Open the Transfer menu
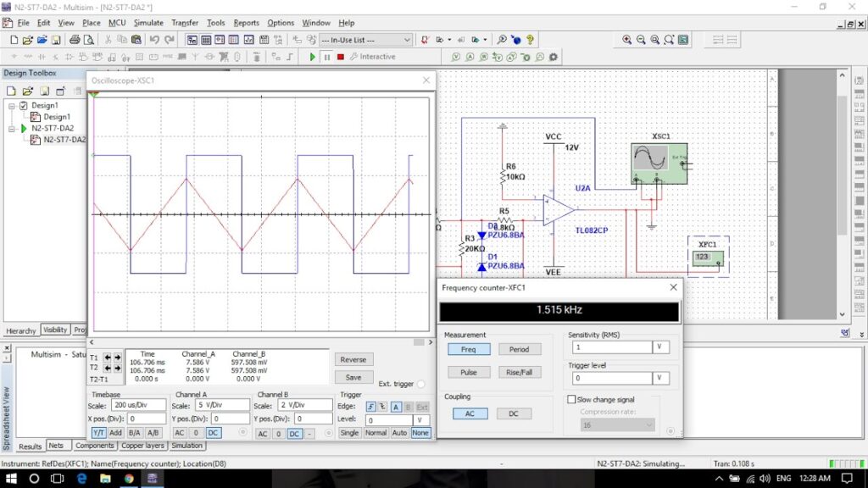Image resolution: width=868 pixels, height=488 pixels. (185, 23)
